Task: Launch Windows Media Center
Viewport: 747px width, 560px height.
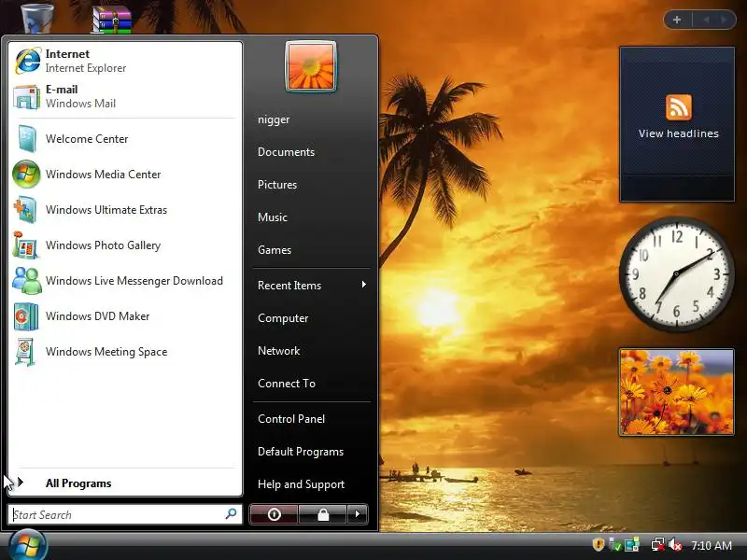Action: click(x=125, y=175)
